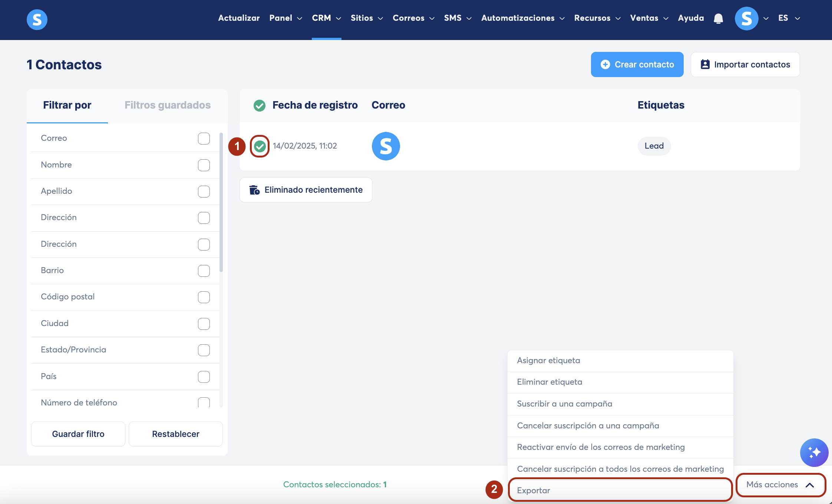Viewport: 832px width, 504px height.
Task: Click the account avatar in navbar
Action: [746, 19]
